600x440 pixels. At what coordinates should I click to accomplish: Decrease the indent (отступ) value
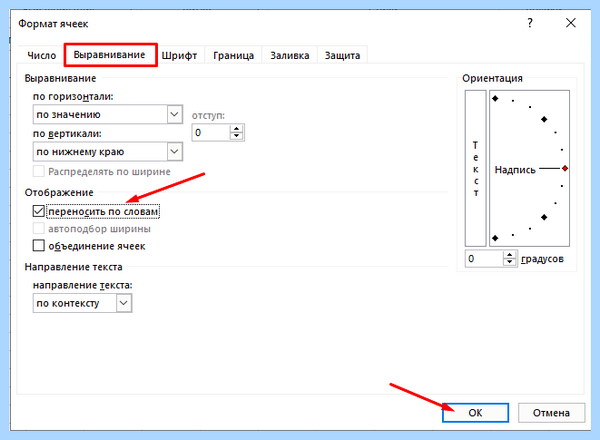236,136
